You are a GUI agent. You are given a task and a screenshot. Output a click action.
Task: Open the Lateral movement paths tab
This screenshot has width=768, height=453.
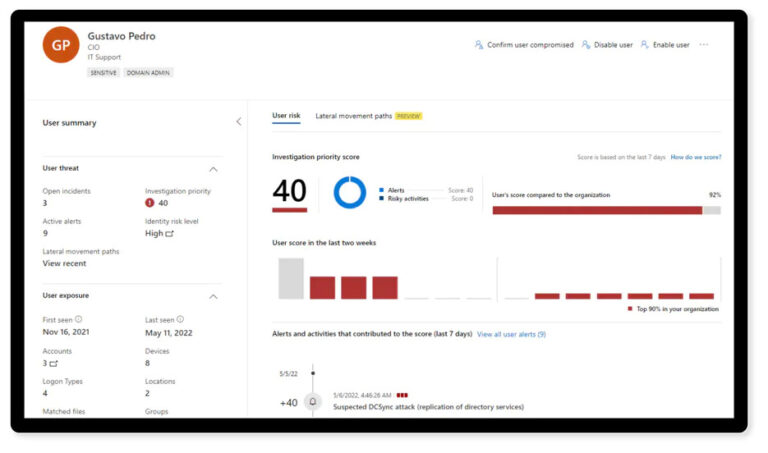354,116
